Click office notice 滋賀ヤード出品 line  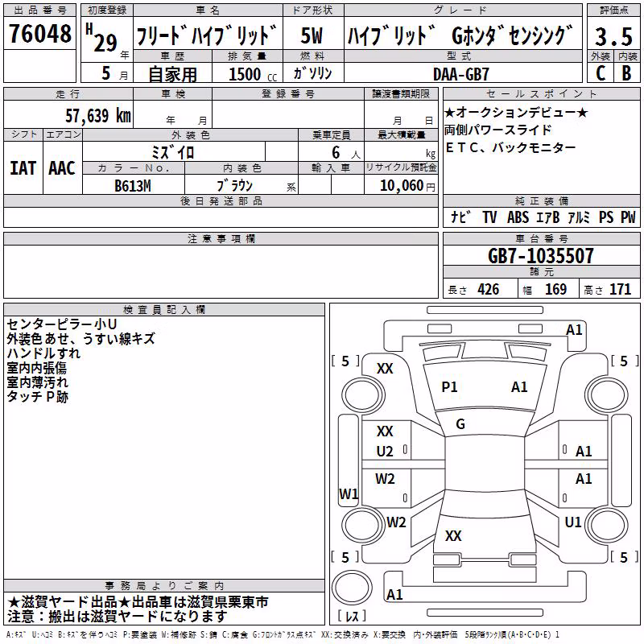[138, 601]
